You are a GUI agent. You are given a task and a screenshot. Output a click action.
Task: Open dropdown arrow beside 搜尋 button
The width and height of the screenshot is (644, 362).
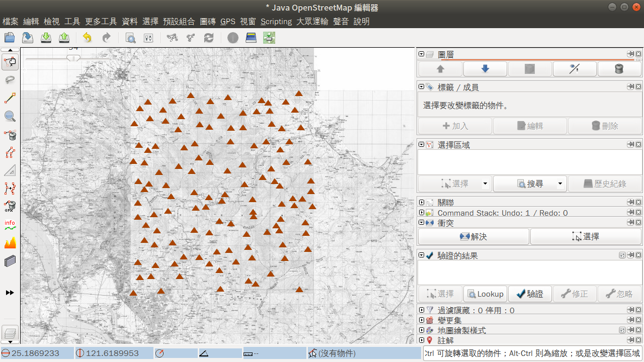(560, 184)
